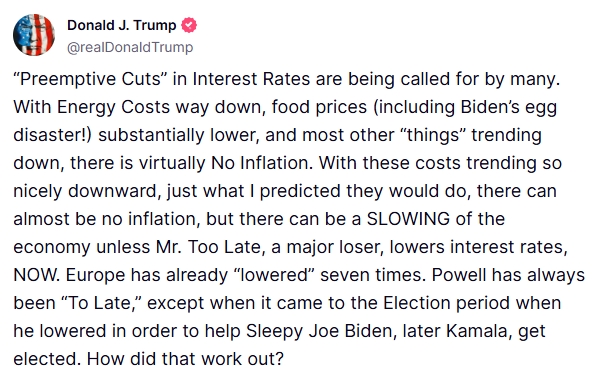Click the capitalized phrase "No Inflation"
The image size is (601, 379).
(262, 163)
